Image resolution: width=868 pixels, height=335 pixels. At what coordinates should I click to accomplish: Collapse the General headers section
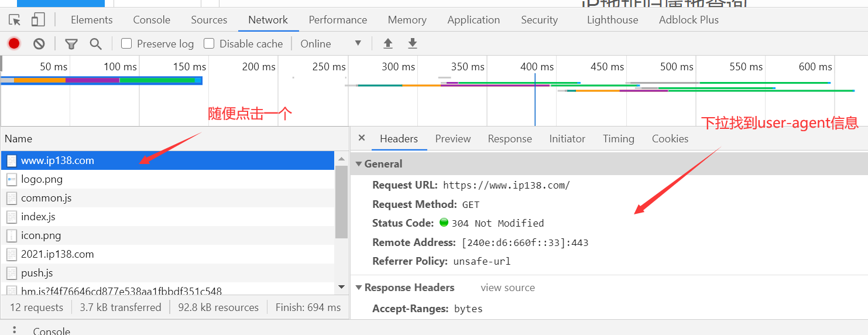tap(359, 164)
